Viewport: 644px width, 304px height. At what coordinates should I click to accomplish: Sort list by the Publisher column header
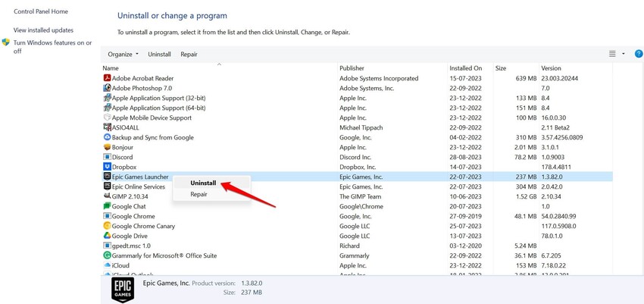click(352, 68)
